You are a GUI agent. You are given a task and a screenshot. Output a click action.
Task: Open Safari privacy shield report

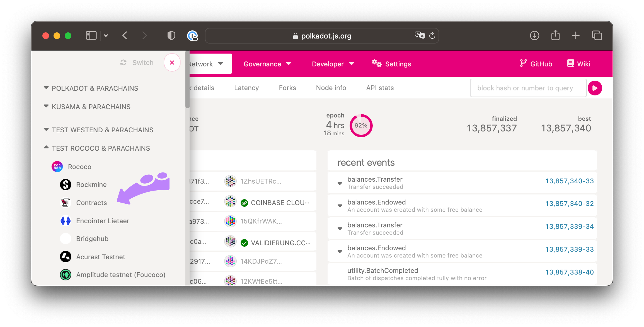(x=171, y=36)
